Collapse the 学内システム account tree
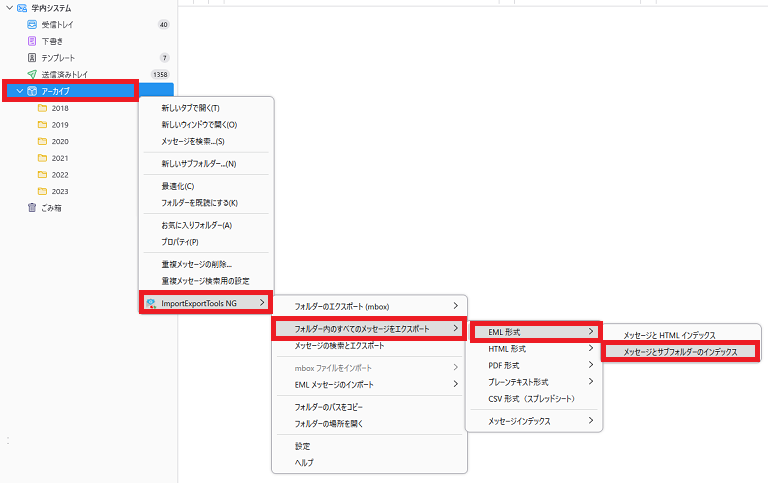The height and width of the screenshot is (483, 768). tap(9, 8)
